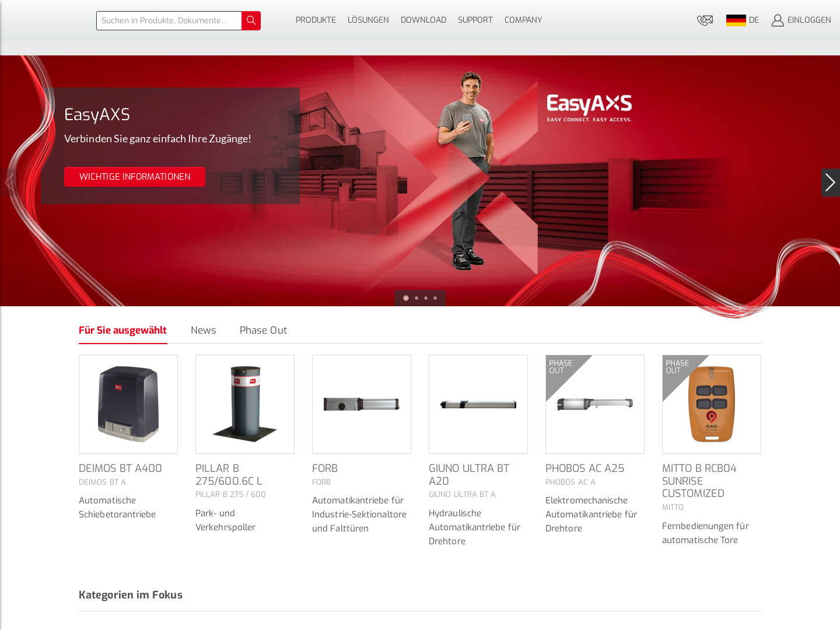Click the 'DEIMOS BT A' series label
The image size is (840, 630).
tap(102, 482)
